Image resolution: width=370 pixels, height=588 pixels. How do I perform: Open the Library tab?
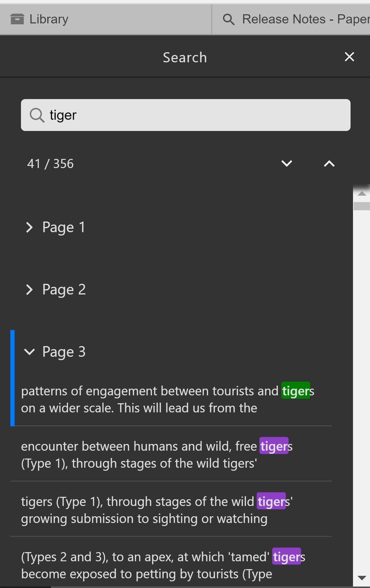(49, 19)
